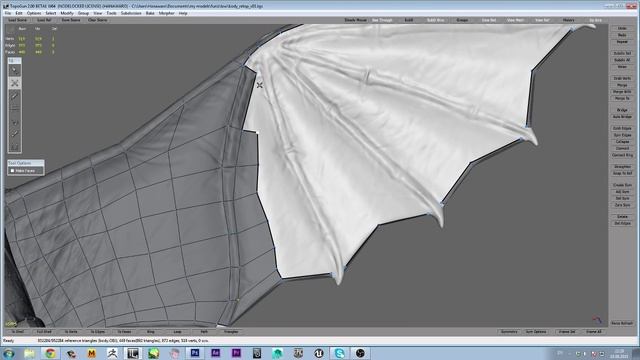Click To Faces selection button

click(124, 332)
